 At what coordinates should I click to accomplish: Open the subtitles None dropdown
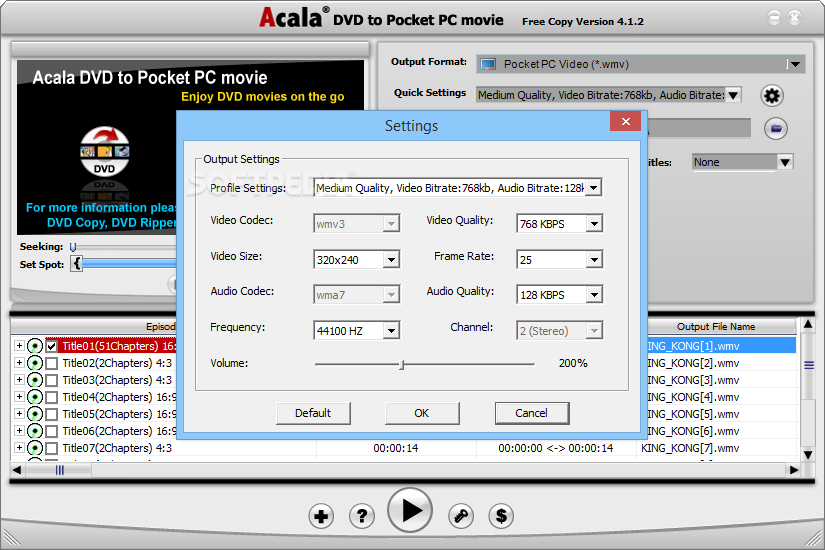pyautogui.click(x=784, y=162)
